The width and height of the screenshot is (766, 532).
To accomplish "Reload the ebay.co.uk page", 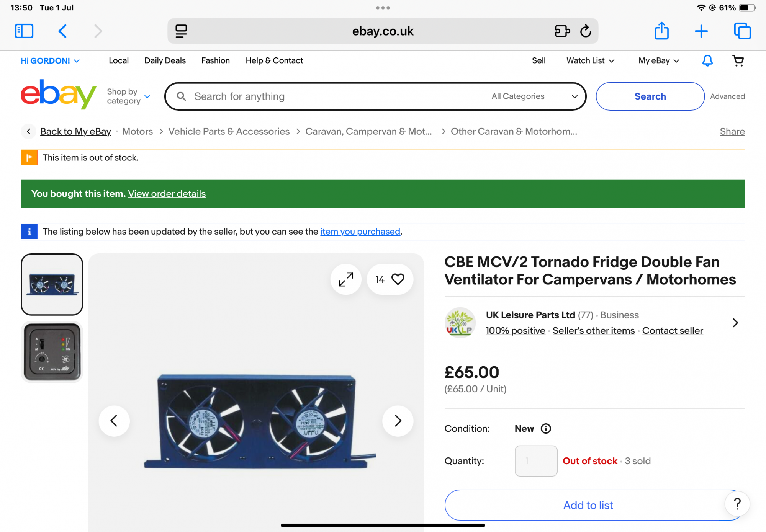I will click(x=586, y=31).
